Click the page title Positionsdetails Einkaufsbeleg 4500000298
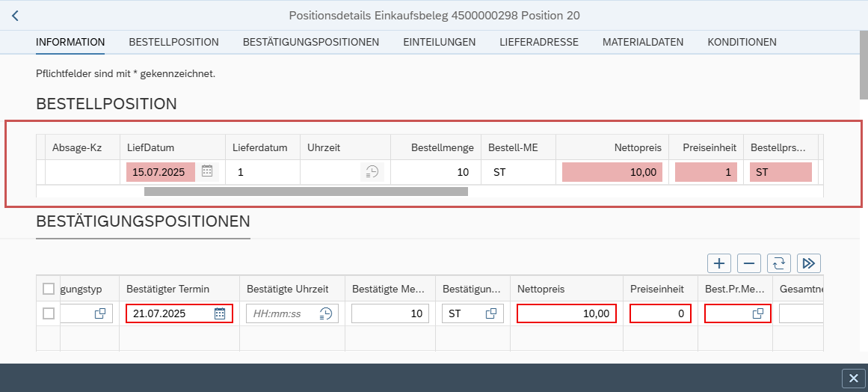Screen dimensions: 868x392 (x=434, y=16)
